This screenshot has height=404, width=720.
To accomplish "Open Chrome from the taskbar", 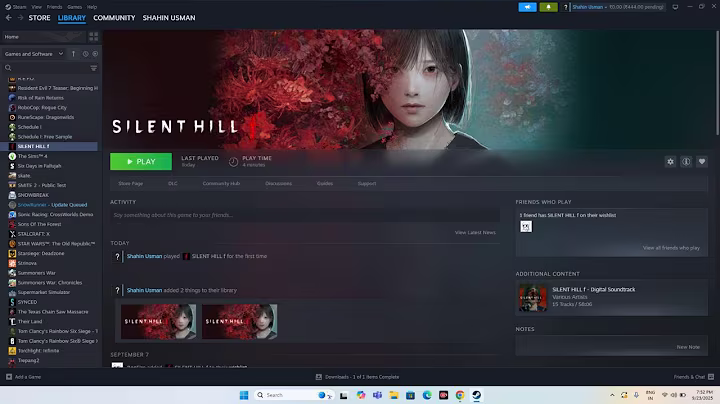I will [460, 395].
